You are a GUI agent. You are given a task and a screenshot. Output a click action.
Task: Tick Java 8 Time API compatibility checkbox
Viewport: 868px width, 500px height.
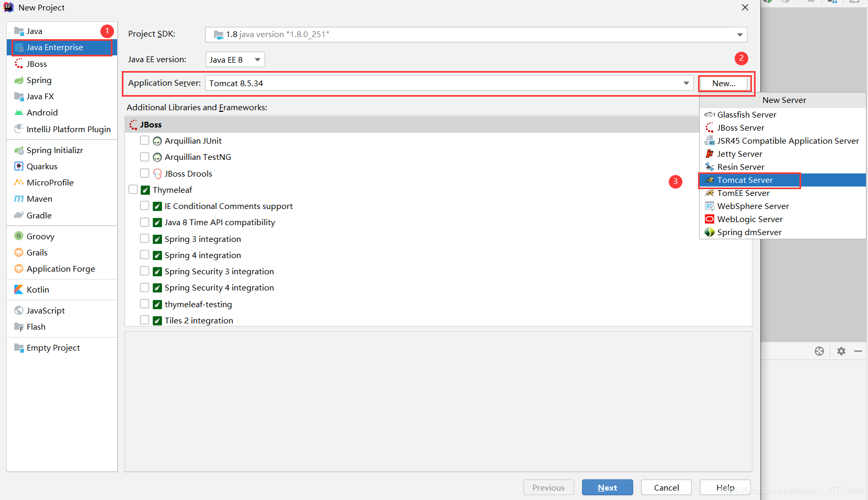click(x=145, y=222)
